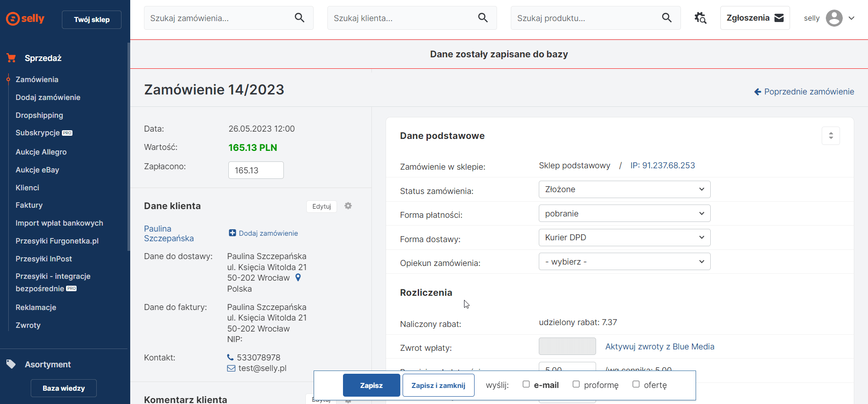The image size is (868, 404).
Task: Click the selly logo
Action: click(x=25, y=19)
